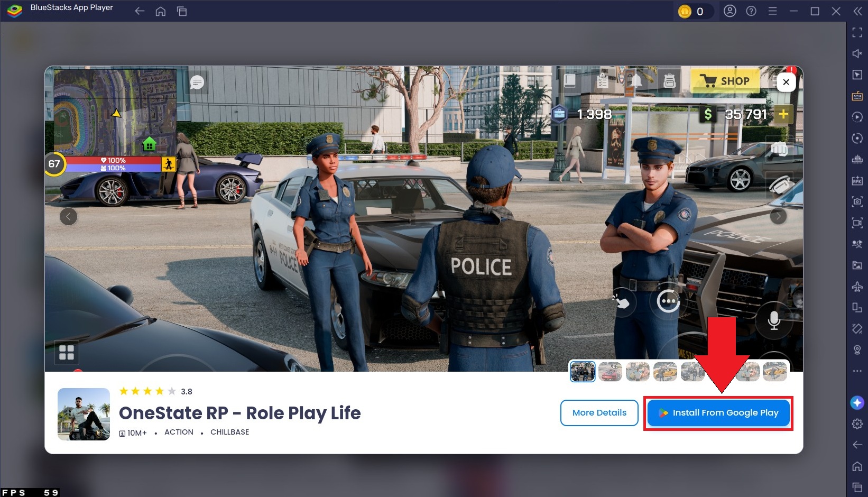Screen dimensions: 868x497
Task: Select the fourth thumbnail with yellow car
Action: coord(665,372)
